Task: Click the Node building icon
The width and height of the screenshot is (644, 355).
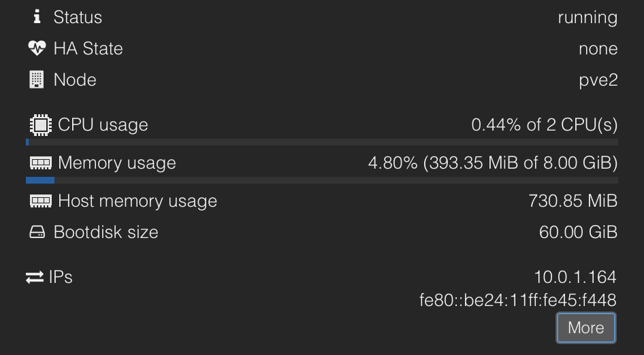Action: pos(36,80)
